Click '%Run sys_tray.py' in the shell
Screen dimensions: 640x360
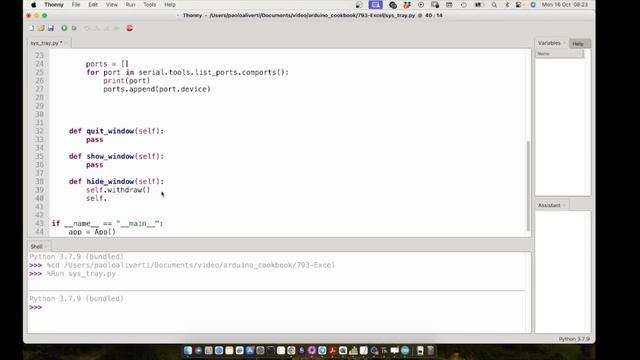pos(81,274)
